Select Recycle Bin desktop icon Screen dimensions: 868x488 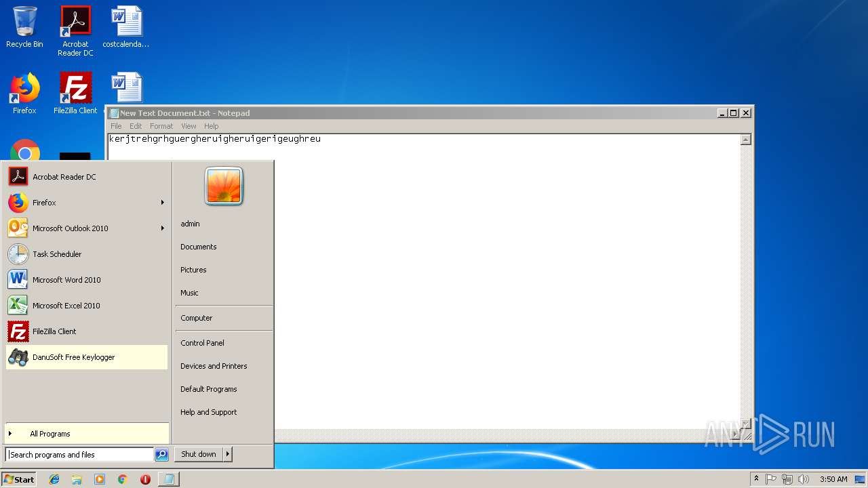coord(24,27)
